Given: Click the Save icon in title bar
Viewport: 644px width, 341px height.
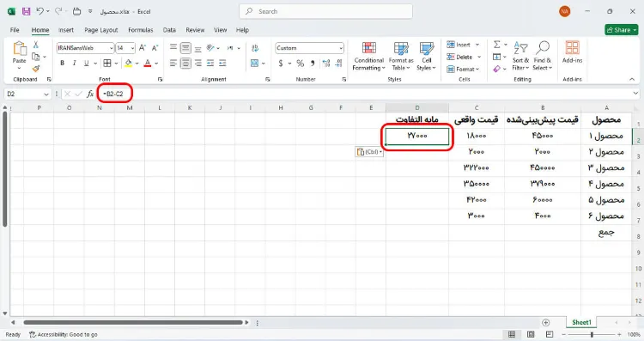Looking at the screenshot, I should (27, 11).
